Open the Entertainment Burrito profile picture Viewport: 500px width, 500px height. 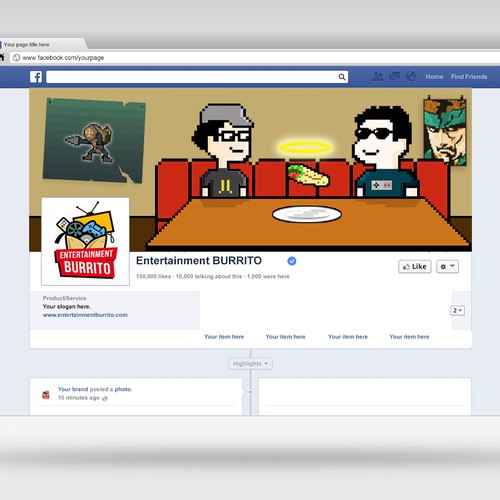(85, 242)
